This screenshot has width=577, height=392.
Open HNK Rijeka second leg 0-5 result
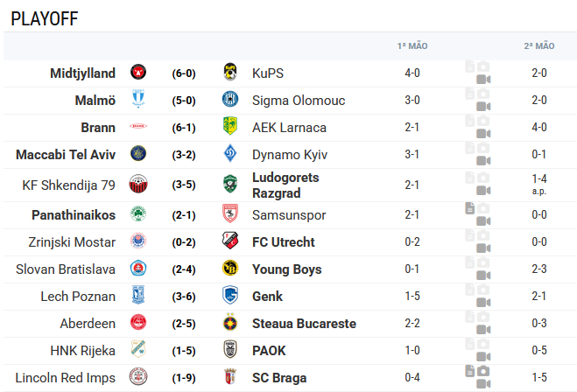click(539, 350)
